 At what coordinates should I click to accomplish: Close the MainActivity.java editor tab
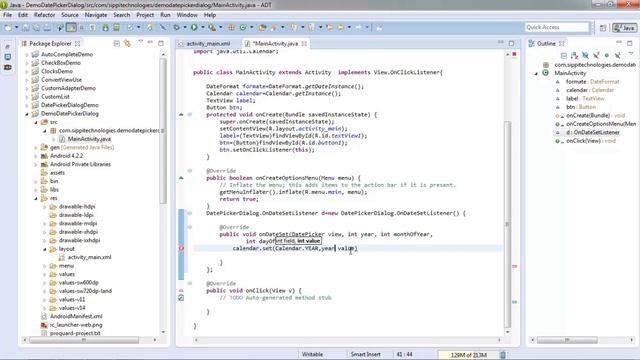(304, 44)
